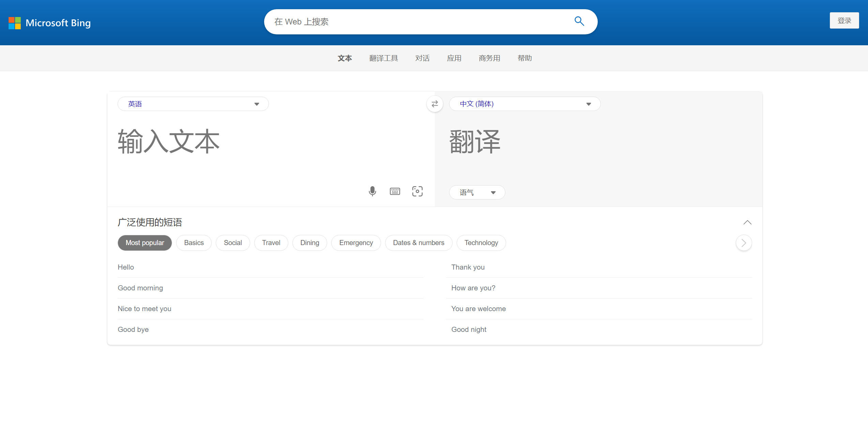Select the Dates & numbers category
Screen dimensions: 868x433
418,243
